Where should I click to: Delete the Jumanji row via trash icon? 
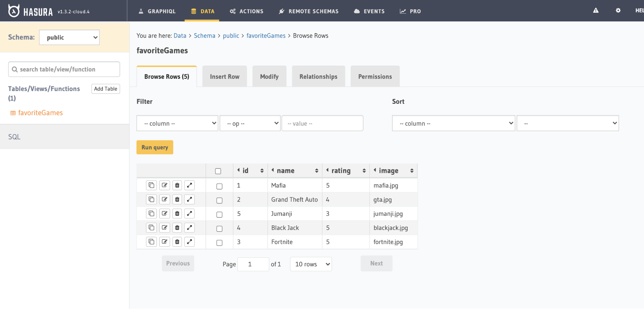point(177,214)
